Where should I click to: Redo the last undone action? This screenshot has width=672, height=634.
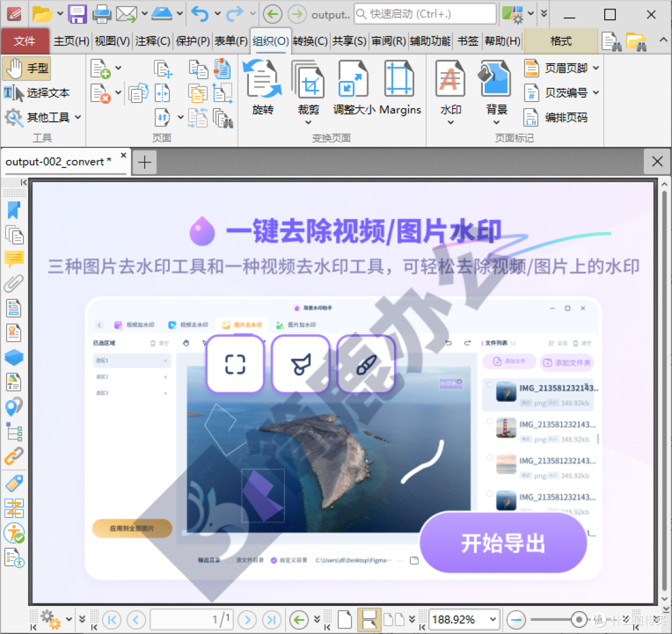point(235,14)
